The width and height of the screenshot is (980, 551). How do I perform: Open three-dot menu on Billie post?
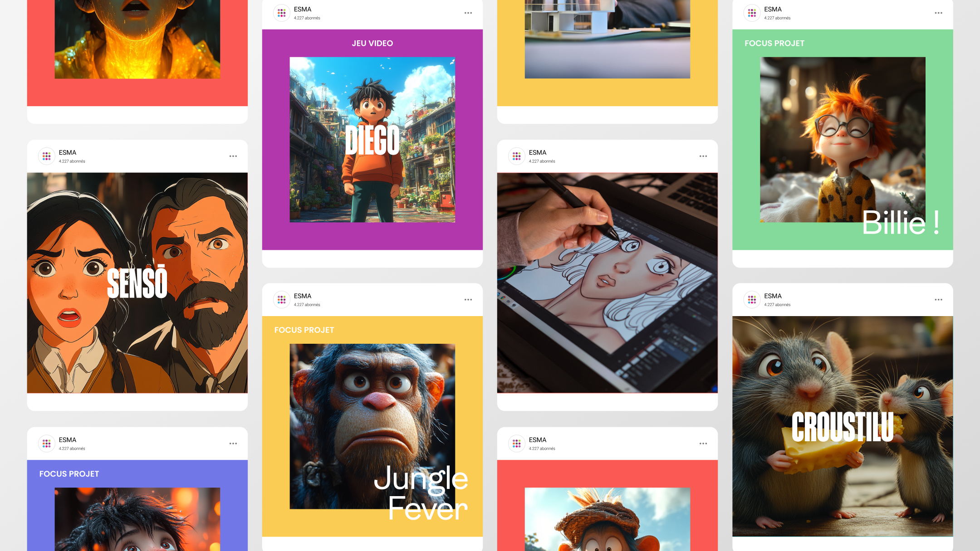[938, 13]
